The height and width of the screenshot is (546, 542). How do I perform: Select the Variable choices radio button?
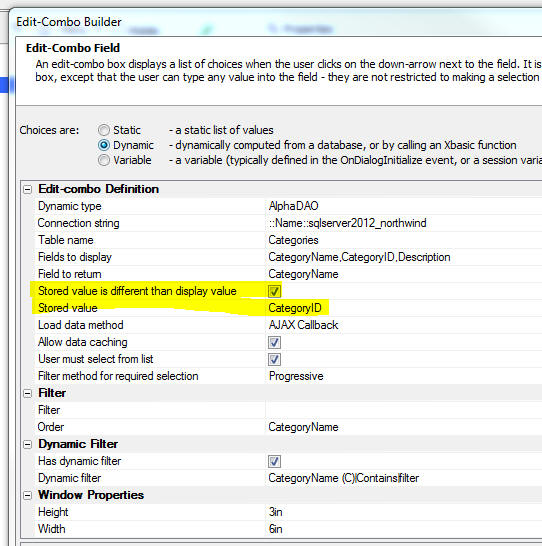(104, 160)
